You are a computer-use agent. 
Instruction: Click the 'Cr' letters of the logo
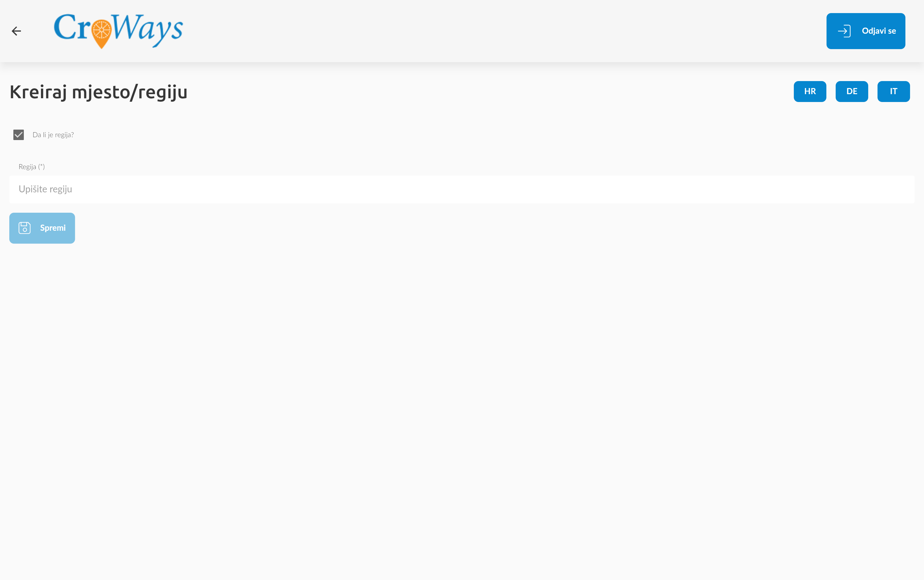pos(72,28)
